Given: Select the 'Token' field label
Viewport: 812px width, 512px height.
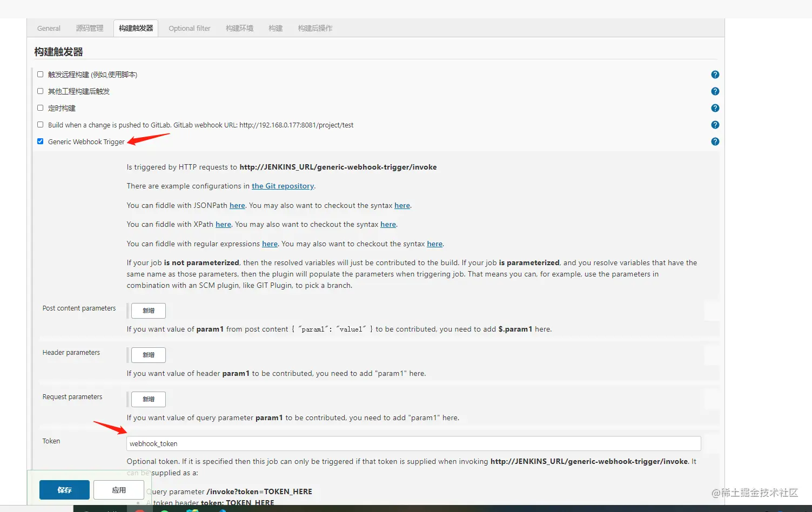Looking at the screenshot, I should click(x=51, y=441).
